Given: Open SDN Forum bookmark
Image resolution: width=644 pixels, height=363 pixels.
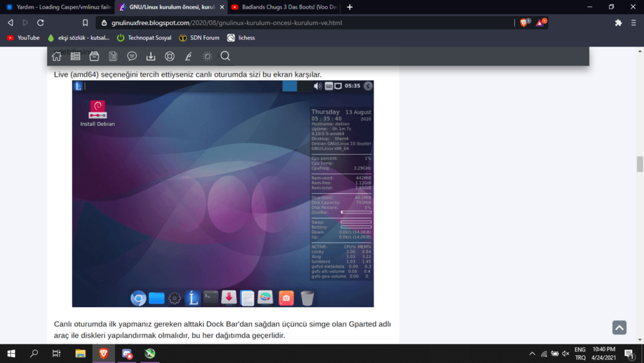Looking at the screenshot, I should (199, 38).
